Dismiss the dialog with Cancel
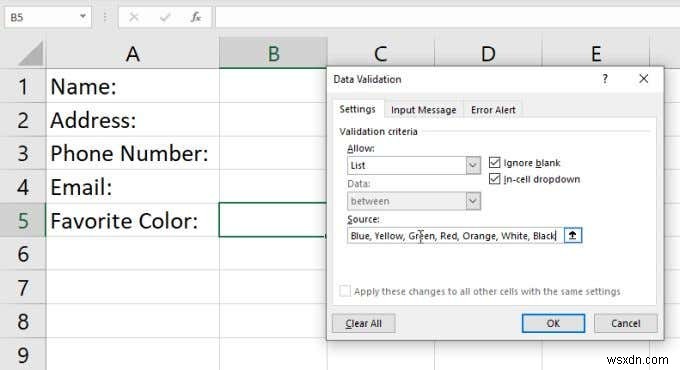Viewport: 680px width, 370px height. point(625,323)
